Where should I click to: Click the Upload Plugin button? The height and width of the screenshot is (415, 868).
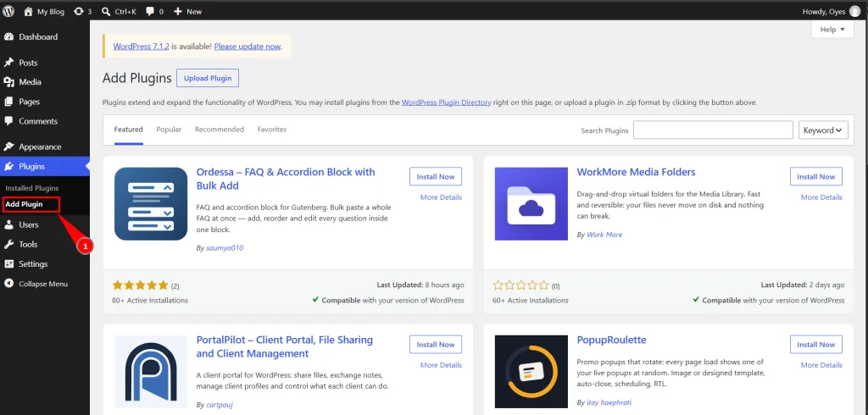pos(208,78)
